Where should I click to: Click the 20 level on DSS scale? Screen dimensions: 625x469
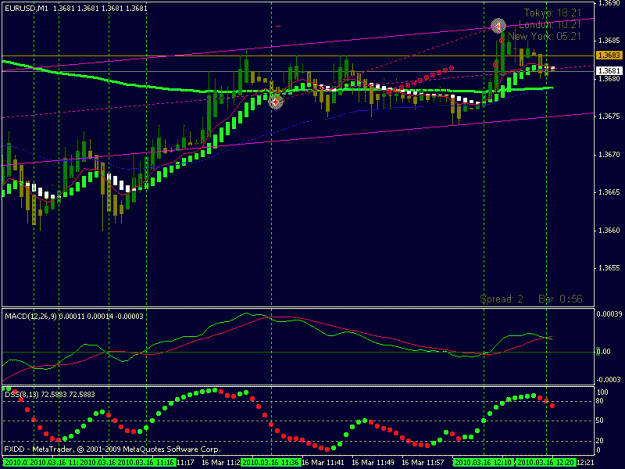click(x=599, y=441)
